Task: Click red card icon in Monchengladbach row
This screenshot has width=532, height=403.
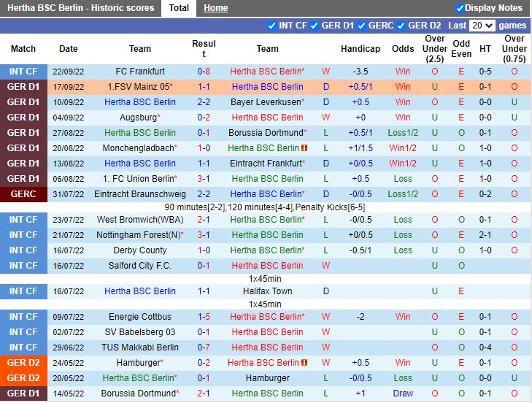Action: click(x=304, y=148)
